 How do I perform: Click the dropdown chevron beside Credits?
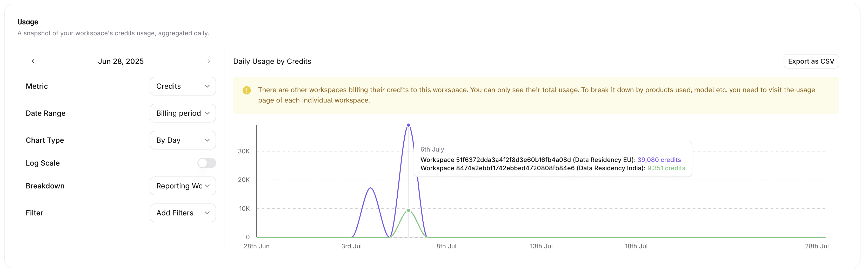207,86
